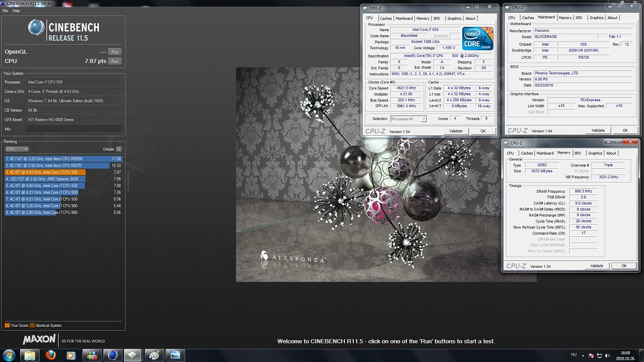This screenshot has width=644, height=362.
Task: Select ranking row AMD Opteron 2435
Action: (x=63, y=179)
